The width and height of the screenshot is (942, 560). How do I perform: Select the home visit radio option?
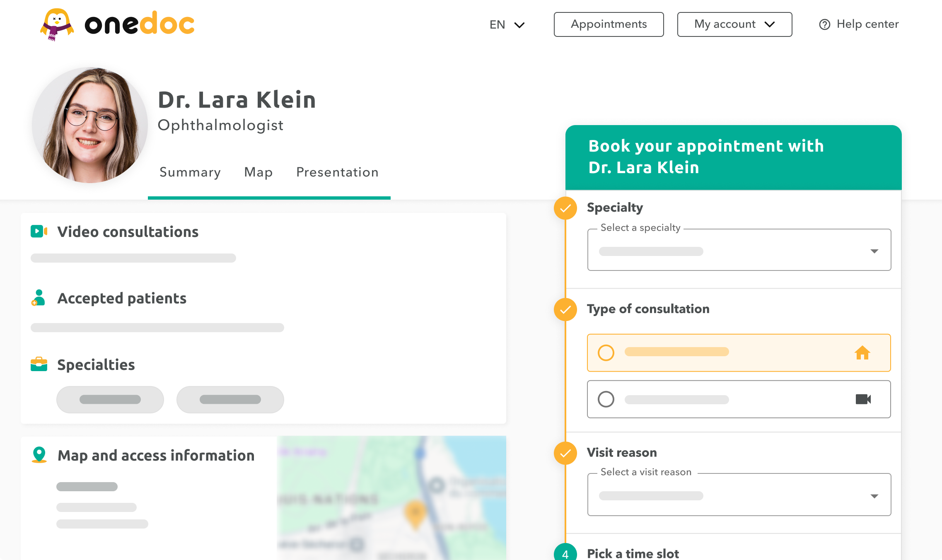(x=606, y=353)
